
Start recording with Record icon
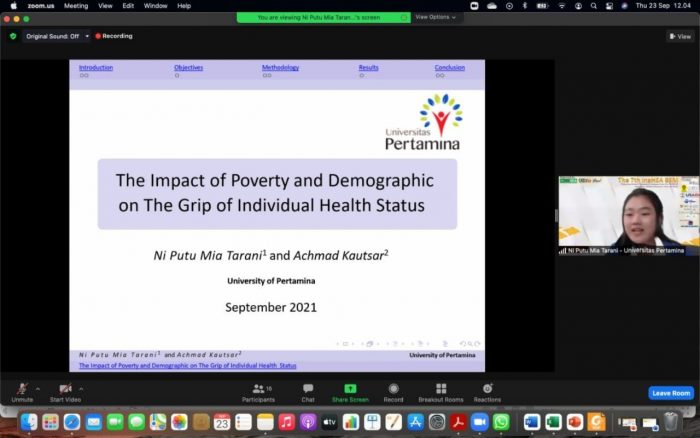393,389
